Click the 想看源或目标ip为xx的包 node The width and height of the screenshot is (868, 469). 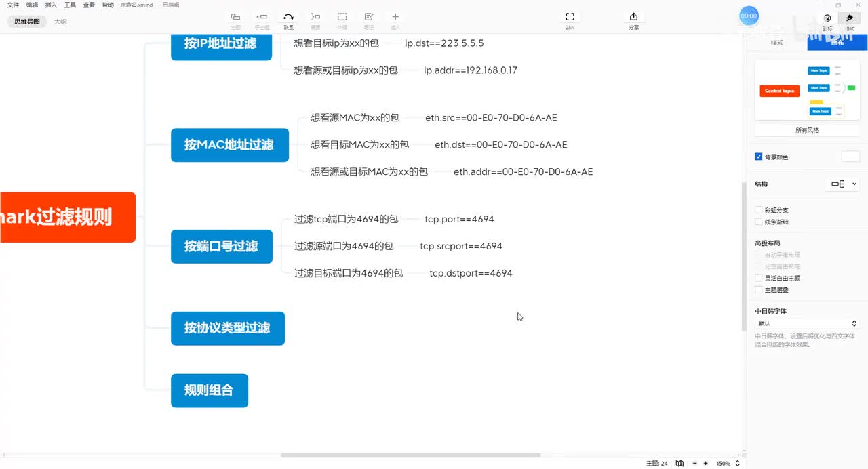346,70
